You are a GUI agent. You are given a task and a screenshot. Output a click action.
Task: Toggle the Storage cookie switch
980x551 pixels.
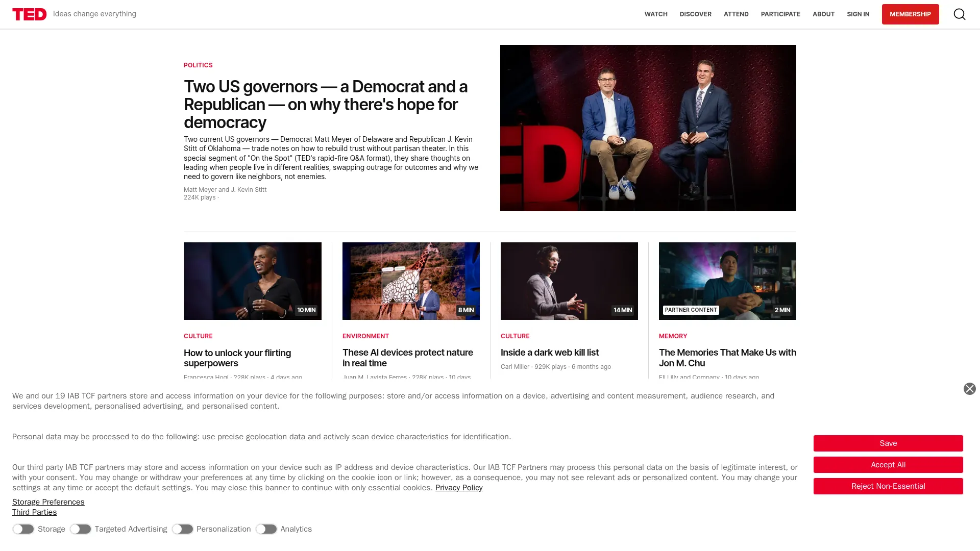[x=23, y=529]
